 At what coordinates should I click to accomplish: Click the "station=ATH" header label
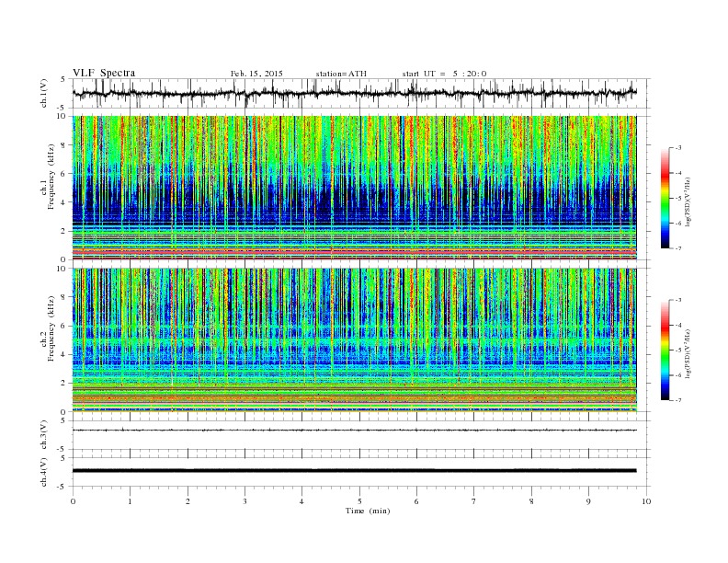coord(341,74)
